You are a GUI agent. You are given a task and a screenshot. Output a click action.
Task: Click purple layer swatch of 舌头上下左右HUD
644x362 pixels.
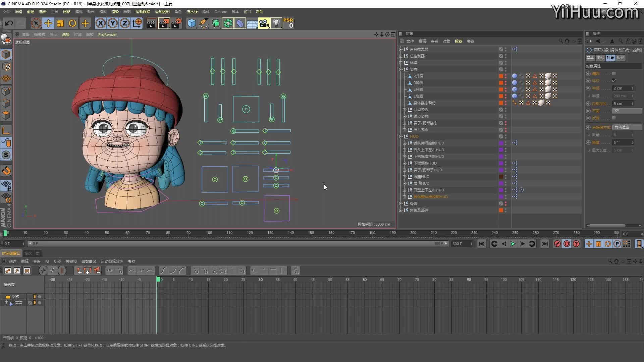tap(501, 150)
